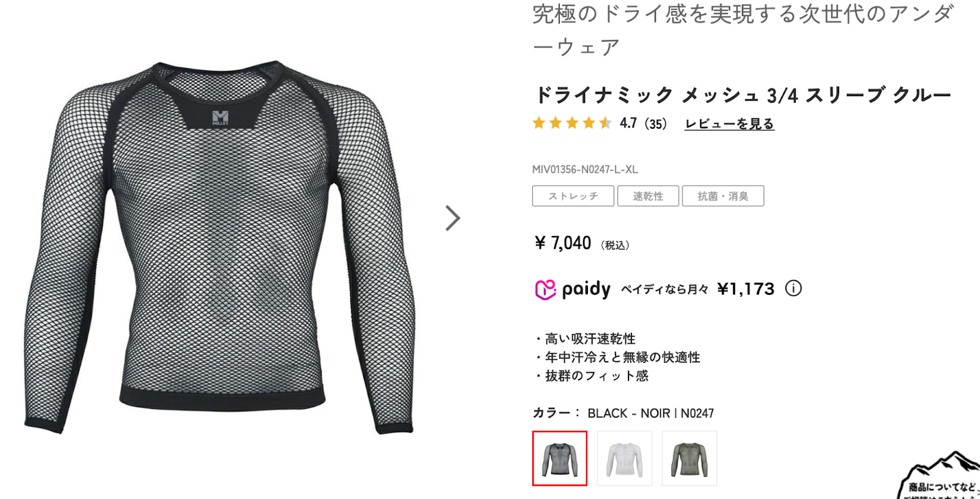980x499 pixels.
Task: Open the Paidy info circle icon
Action: point(793,288)
